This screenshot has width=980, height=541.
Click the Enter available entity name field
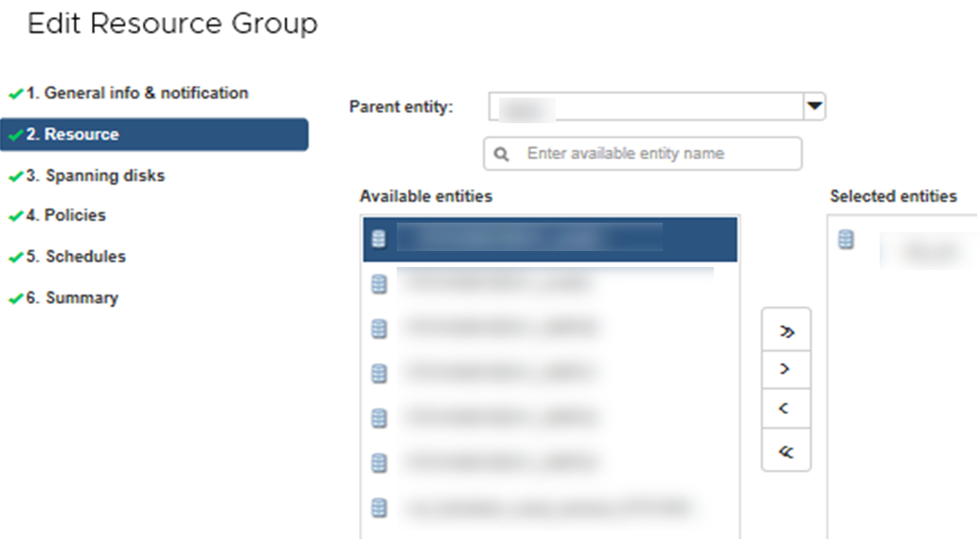653,153
